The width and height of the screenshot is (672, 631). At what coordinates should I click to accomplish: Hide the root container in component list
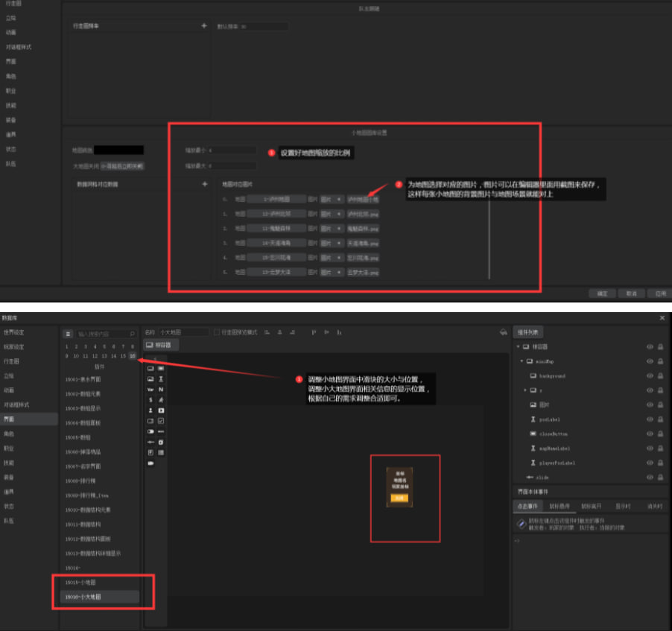click(650, 347)
